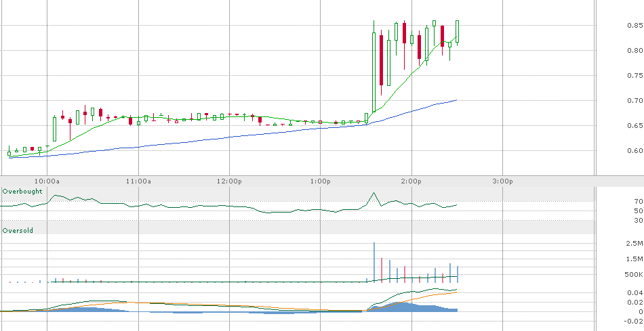644x331 pixels.
Task: Click the 0.85 price axis label
Action: pos(635,26)
